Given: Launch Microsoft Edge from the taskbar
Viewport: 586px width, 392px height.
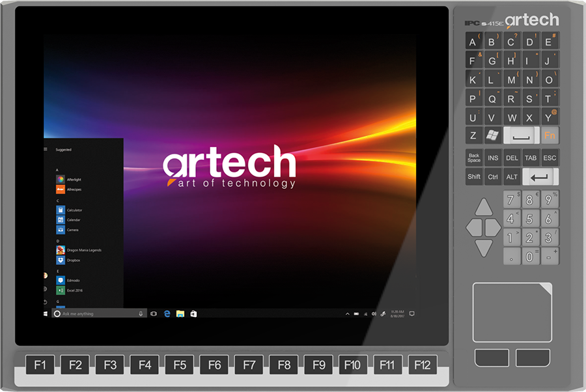Looking at the screenshot, I should click(167, 314).
